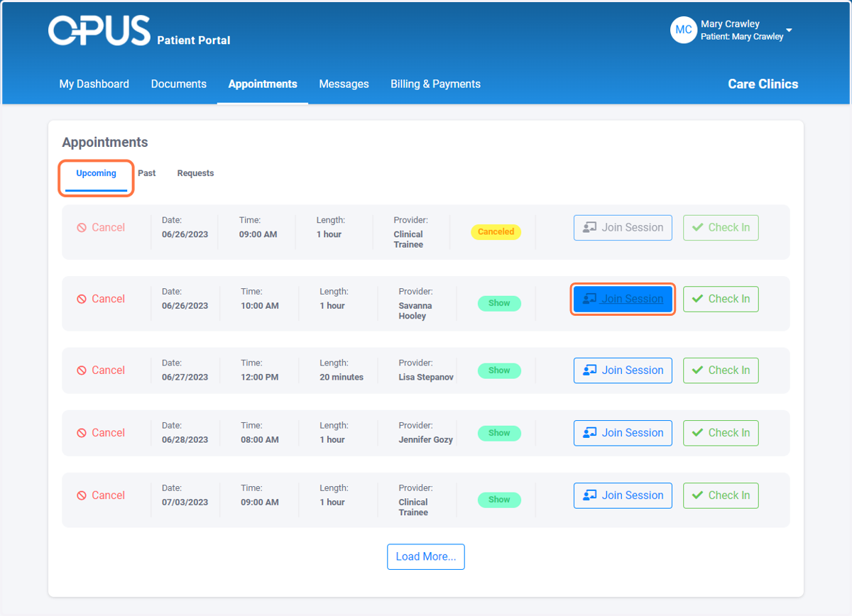This screenshot has height=616, width=852.
Task: Click the date 07/03/2023
Action: click(185, 502)
